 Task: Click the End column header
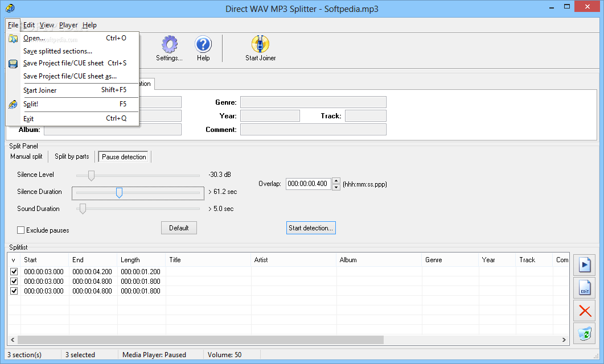pyautogui.click(x=93, y=260)
